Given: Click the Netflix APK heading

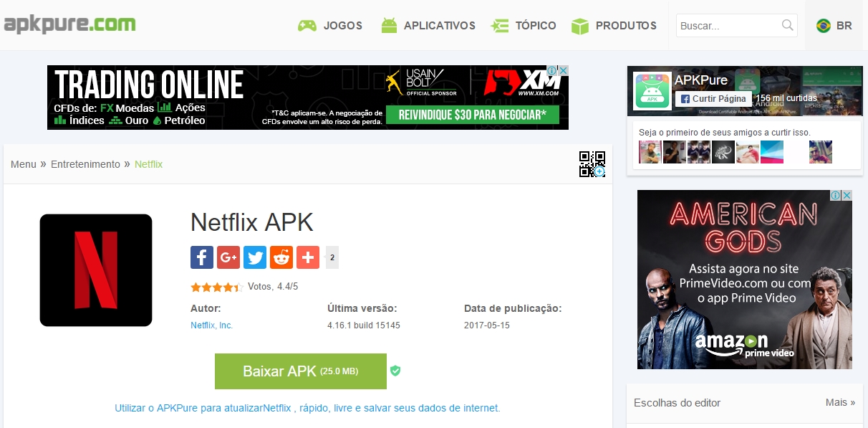Looking at the screenshot, I should (252, 222).
